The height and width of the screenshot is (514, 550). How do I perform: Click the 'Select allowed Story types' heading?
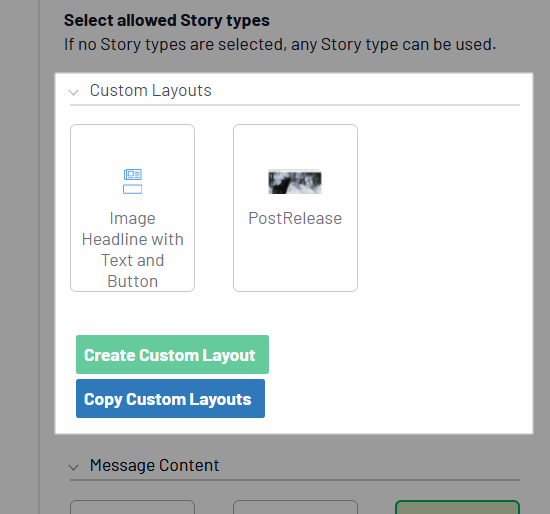pyautogui.click(x=167, y=20)
